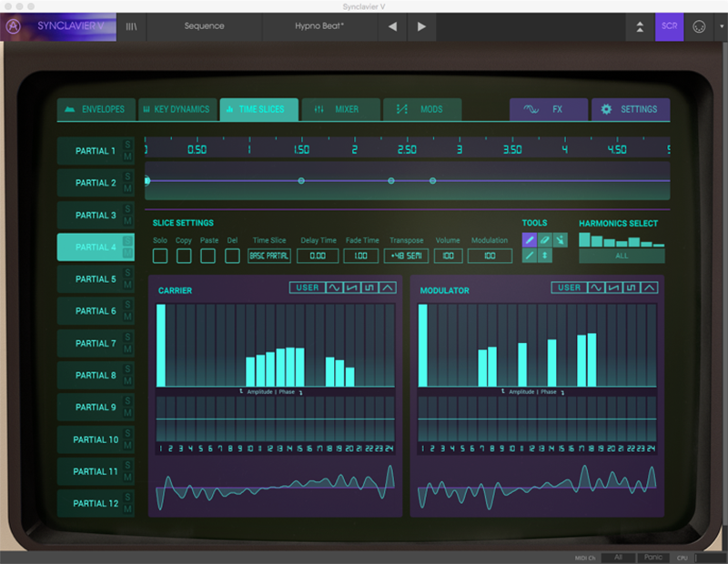Screen dimensions: 728x564
Task: Toggle the Solo slice checkbox
Action: pos(160,256)
